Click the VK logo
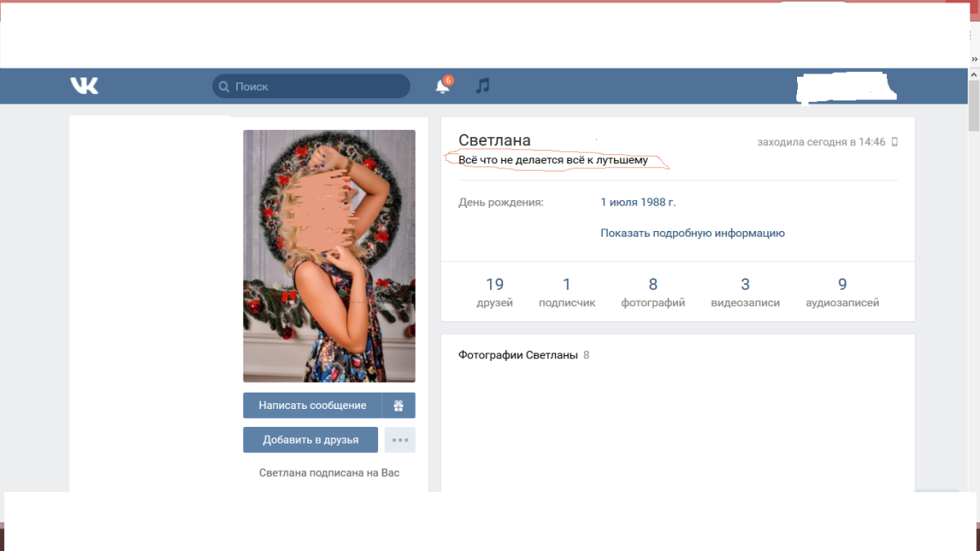The image size is (980, 551). pos(84,86)
